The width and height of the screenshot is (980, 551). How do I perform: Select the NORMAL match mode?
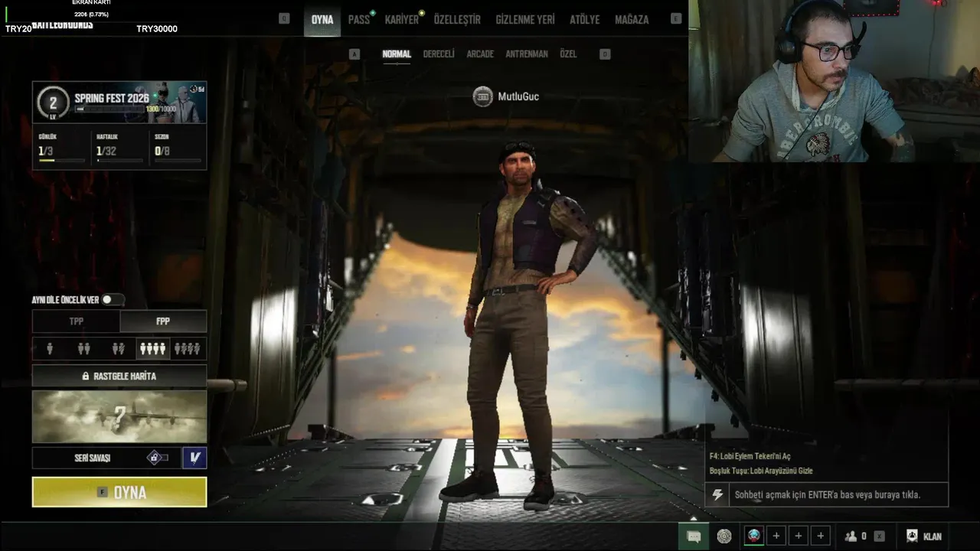click(397, 54)
